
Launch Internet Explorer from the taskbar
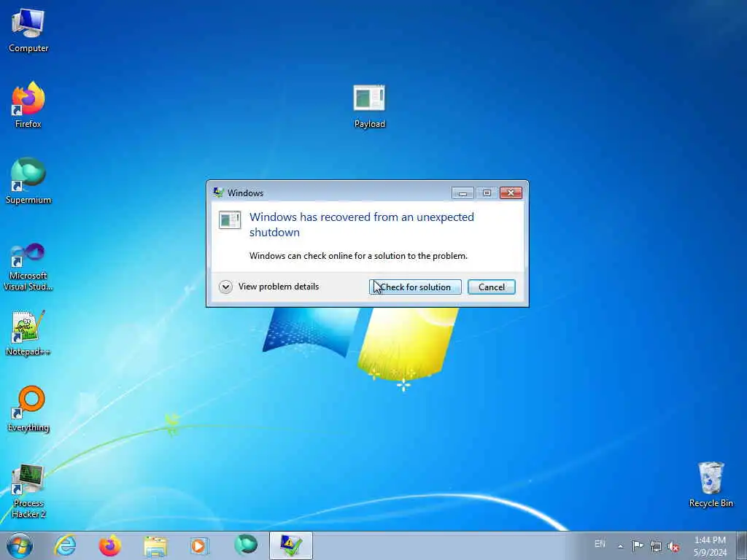click(x=65, y=545)
